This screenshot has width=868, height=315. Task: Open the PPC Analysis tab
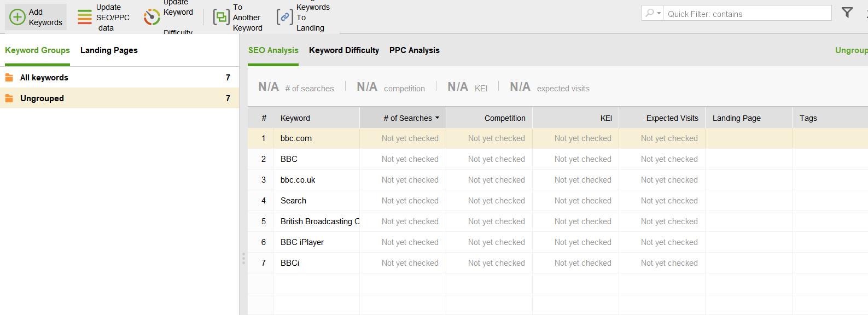pyautogui.click(x=414, y=50)
